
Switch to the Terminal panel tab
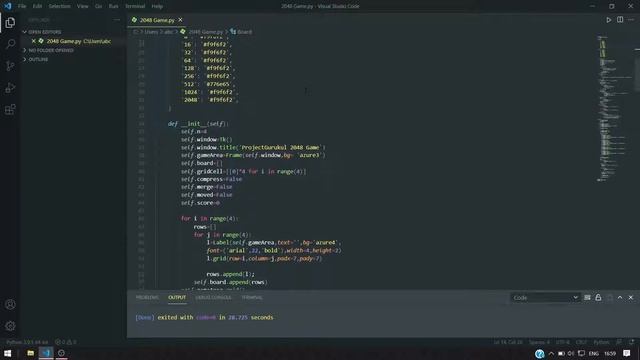click(x=252, y=298)
